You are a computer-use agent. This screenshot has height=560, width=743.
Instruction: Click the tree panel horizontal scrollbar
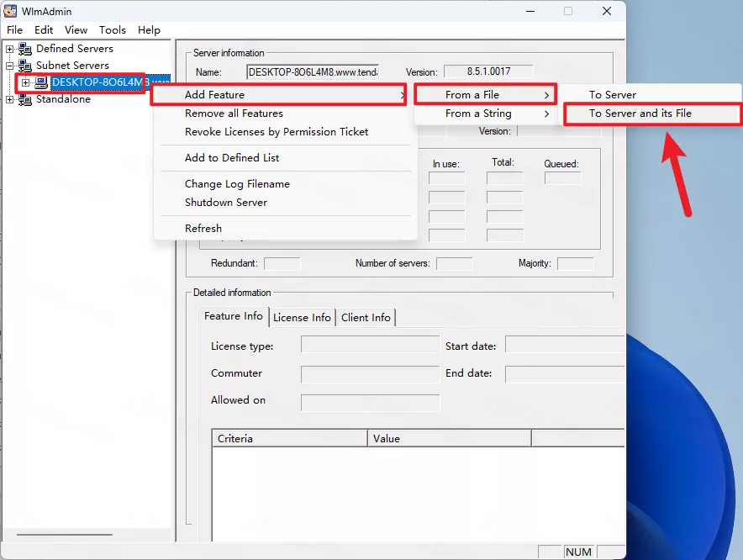point(64,534)
